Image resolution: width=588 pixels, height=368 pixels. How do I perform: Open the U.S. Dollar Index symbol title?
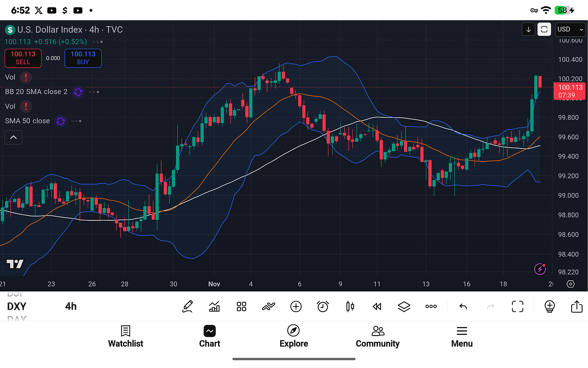70,29
